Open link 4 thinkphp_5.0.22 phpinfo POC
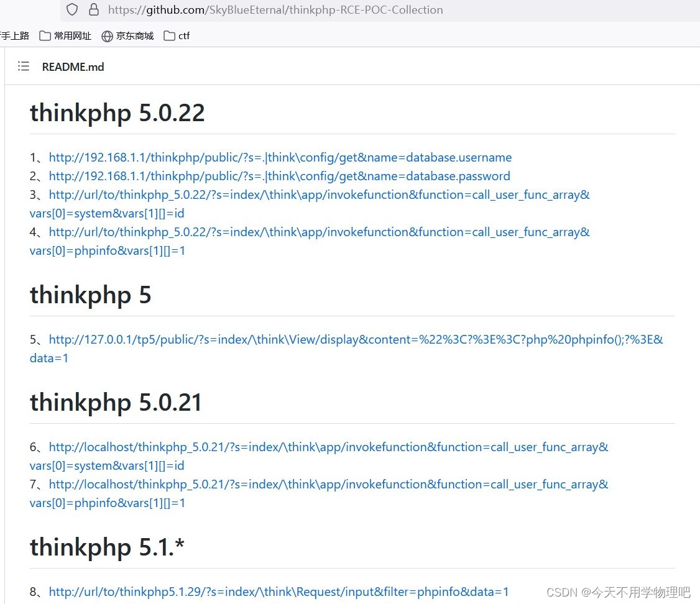The image size is (700, 604). (x=319, y=232)
